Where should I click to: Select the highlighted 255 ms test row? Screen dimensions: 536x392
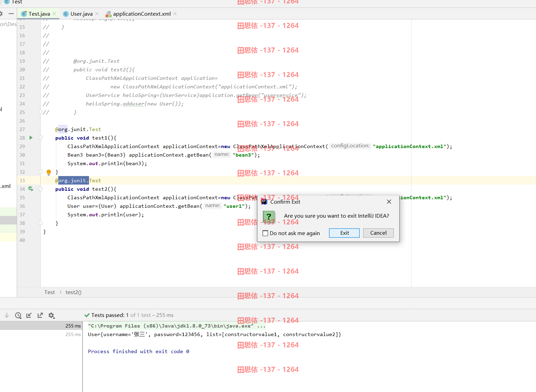point(41,326)
